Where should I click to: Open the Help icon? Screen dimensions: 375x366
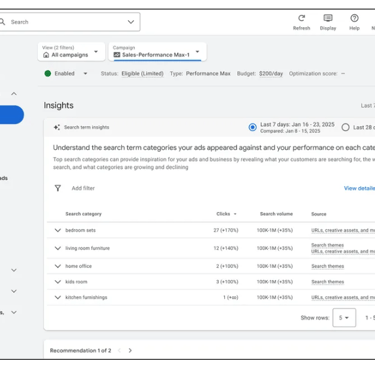tap(354, 18)
